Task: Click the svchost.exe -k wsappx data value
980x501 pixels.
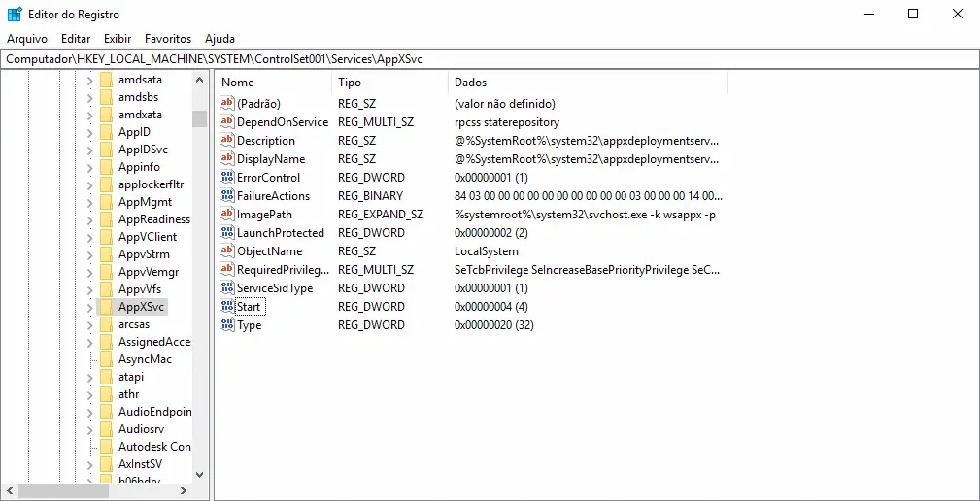Action: (x=585, y=215)
